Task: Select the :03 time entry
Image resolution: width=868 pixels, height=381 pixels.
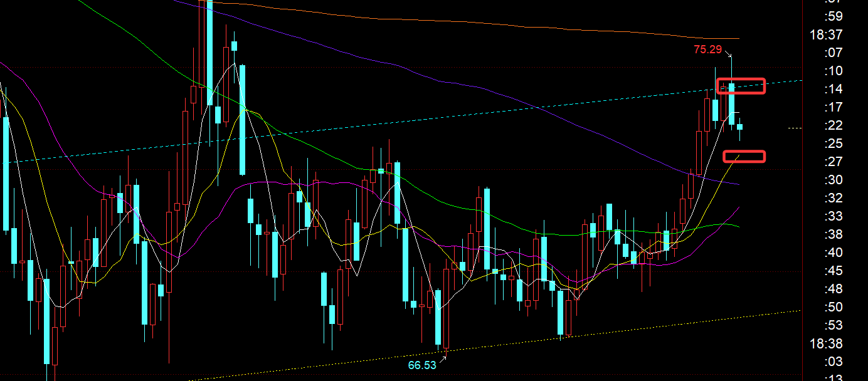Action: tap(834, 362)
